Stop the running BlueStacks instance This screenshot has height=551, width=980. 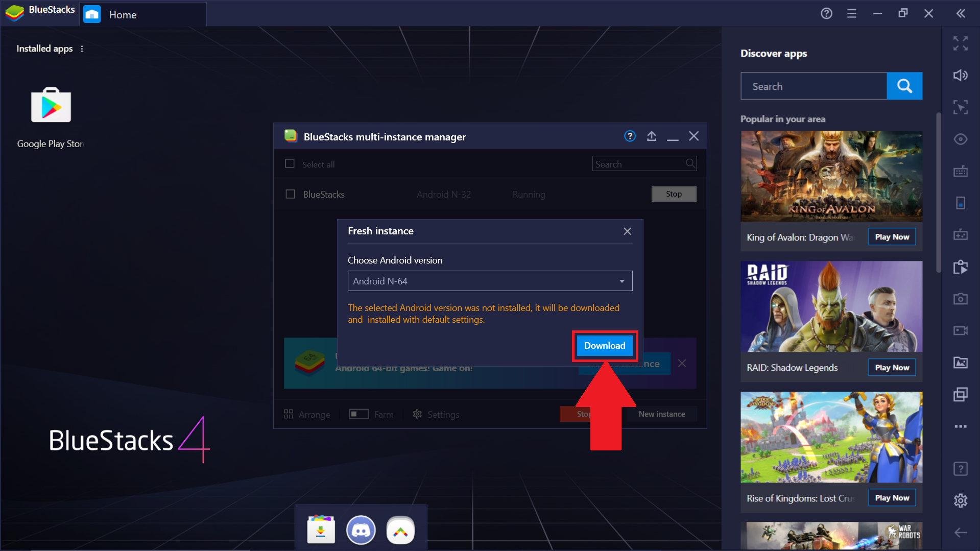pyautogui.click(x=674, y=194)
